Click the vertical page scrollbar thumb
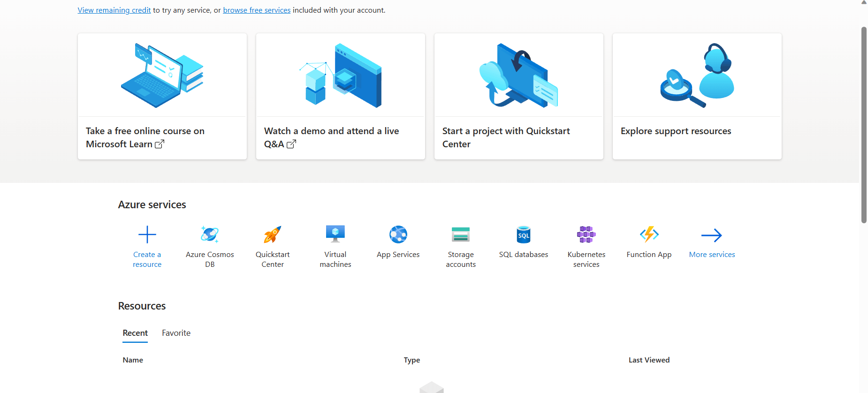The width and height of the screenshot is (868, 393). click(864, 124)
